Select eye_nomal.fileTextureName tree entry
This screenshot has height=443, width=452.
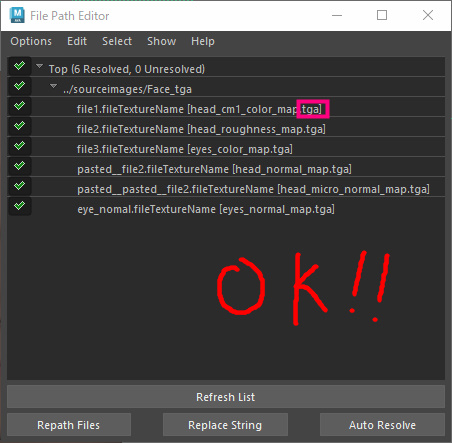206,209
